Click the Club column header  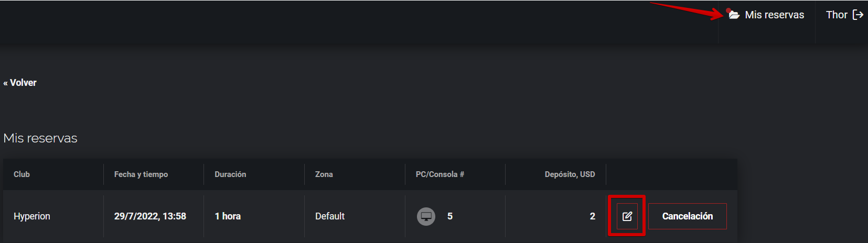click(x=22, y=174)
